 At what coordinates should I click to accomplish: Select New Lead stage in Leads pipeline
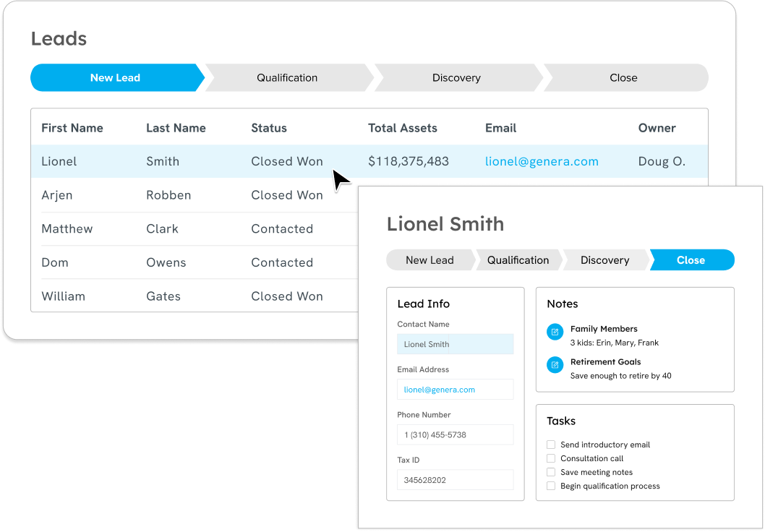tap(116, 77)
